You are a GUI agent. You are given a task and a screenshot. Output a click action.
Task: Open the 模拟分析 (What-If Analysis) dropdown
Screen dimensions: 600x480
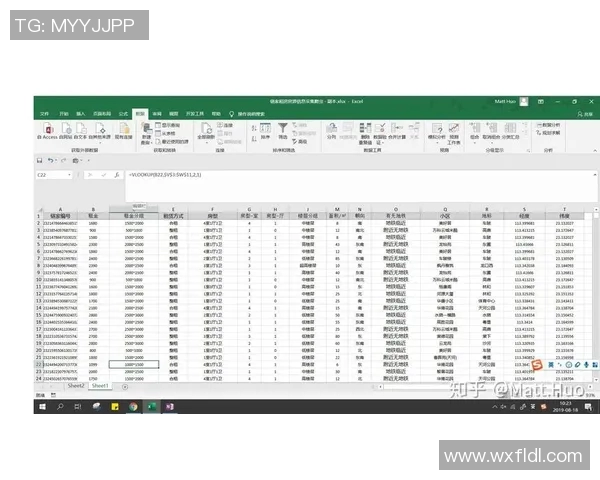[x=437, y=133]
